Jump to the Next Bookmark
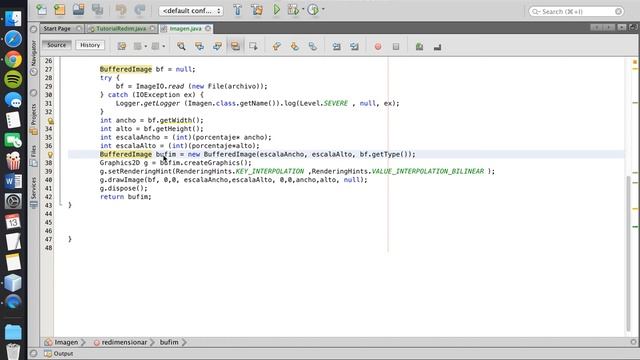This screenshot has height=360, width=640. [x=295, y=46]
